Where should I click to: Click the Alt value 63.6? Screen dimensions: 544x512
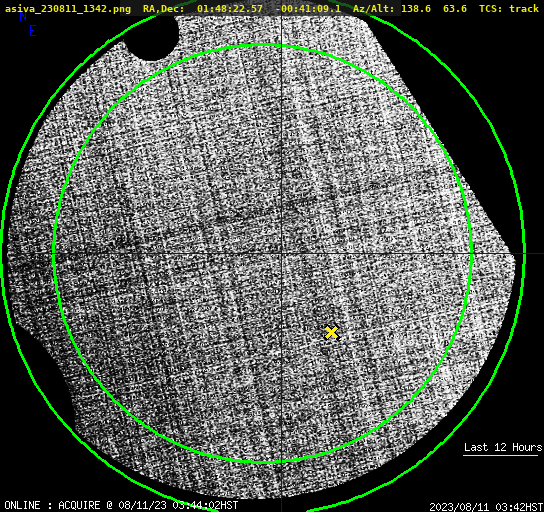(x=455, y=8)
